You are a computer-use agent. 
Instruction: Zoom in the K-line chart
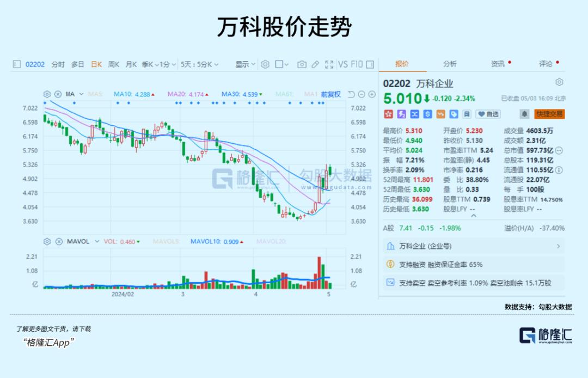click(x=372, y=94)
